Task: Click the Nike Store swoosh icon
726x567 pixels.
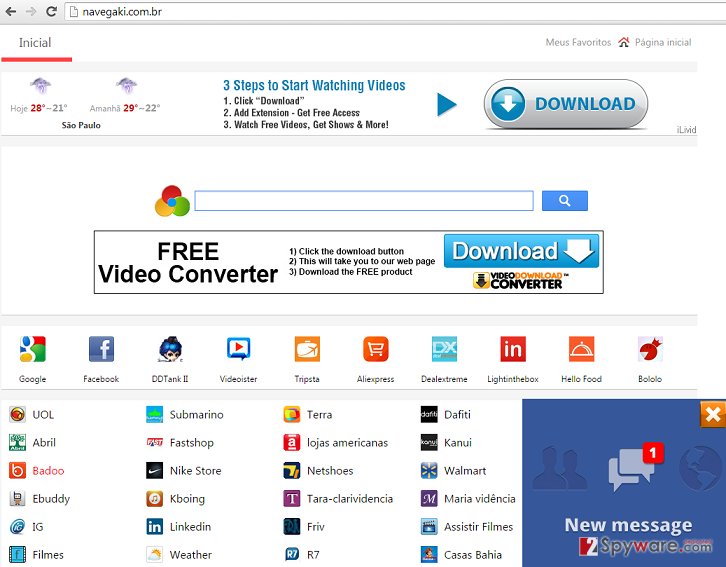Action: tap(154, 471)
